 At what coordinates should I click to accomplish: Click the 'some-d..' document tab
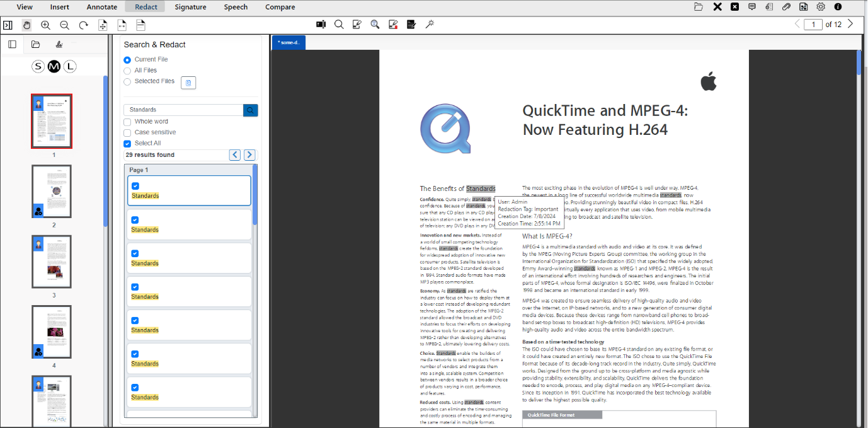point(288,42)
